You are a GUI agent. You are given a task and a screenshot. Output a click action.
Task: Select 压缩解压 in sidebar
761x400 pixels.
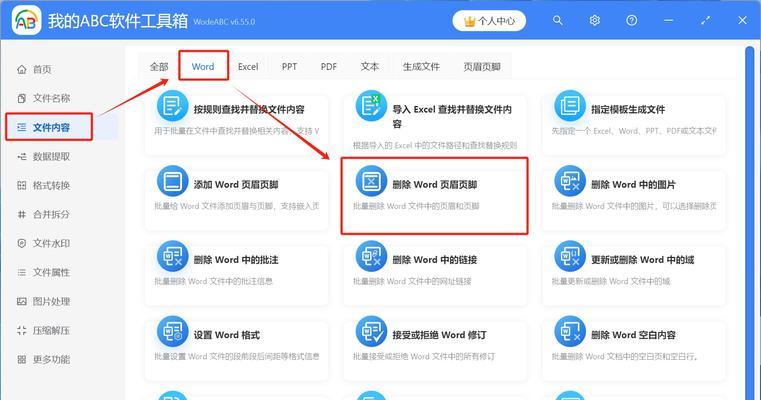(x=51, y=331)
